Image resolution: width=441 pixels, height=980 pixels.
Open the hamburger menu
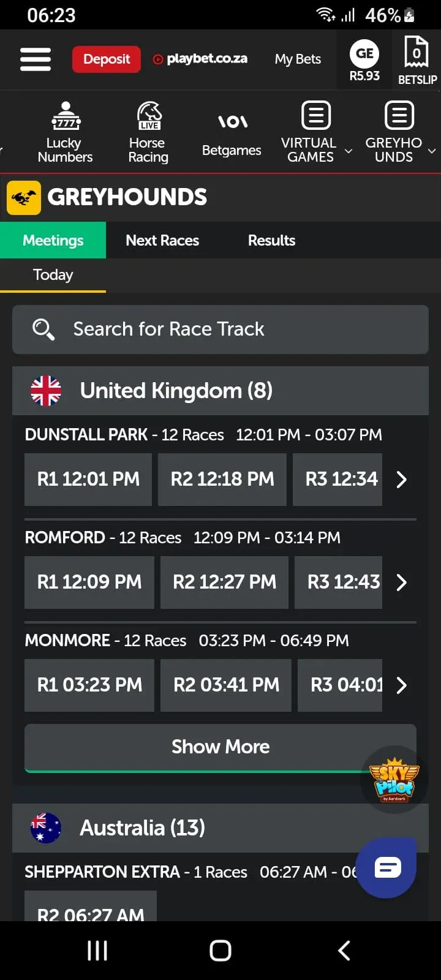pos(36,59)
